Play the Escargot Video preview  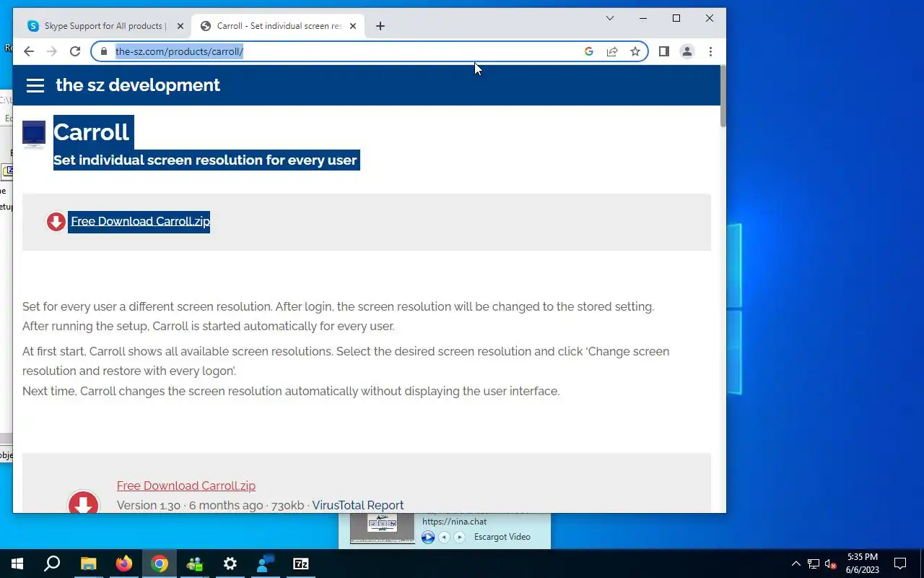(x=428, y=537)
